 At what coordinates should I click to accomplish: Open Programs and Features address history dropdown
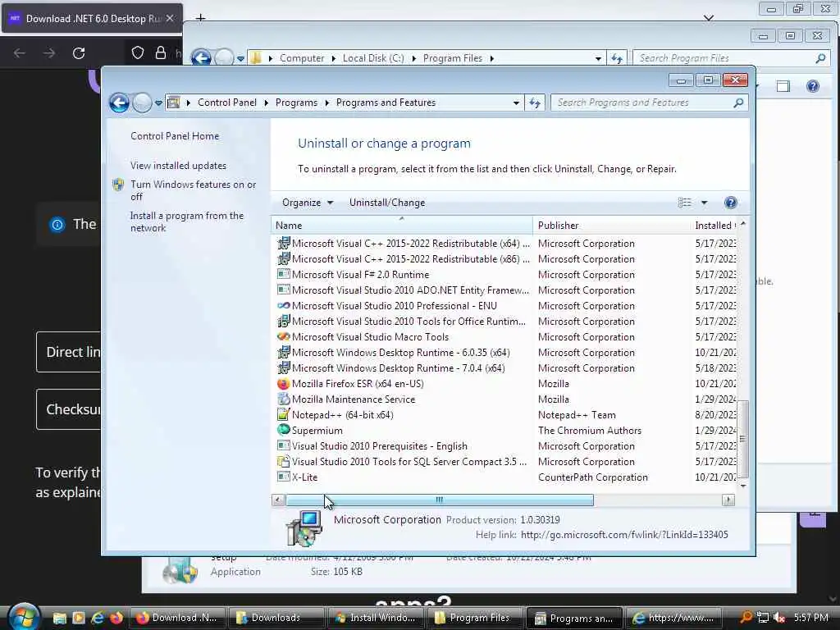[516, 103]
